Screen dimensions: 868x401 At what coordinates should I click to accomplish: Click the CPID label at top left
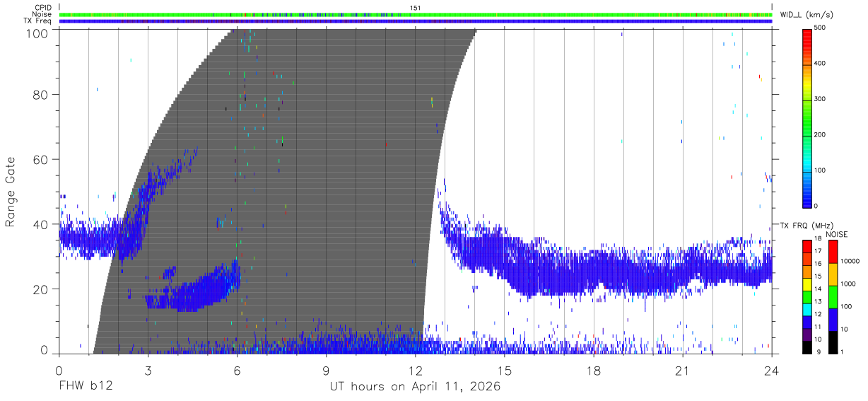point(44,8)
